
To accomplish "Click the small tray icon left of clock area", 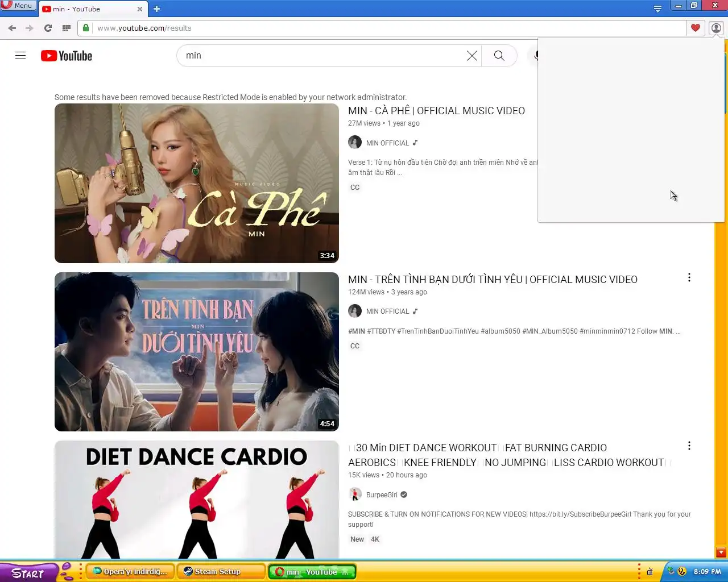I will click(650, 572).
